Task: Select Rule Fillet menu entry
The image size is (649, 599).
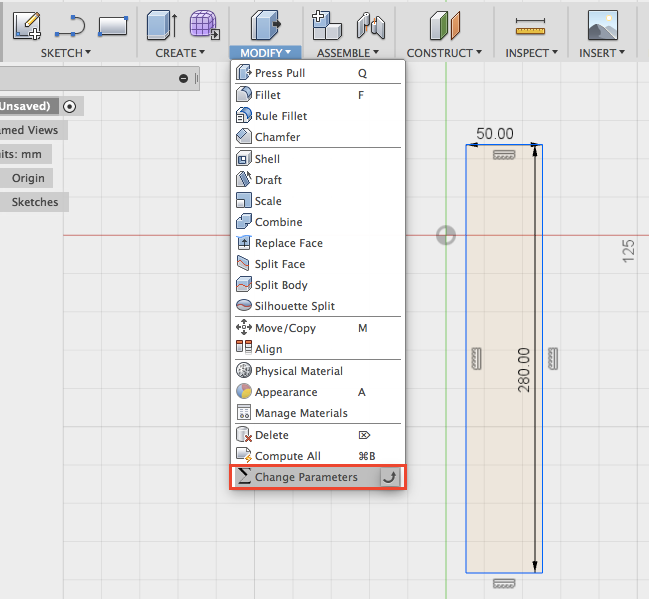Action: click(318, 116)
